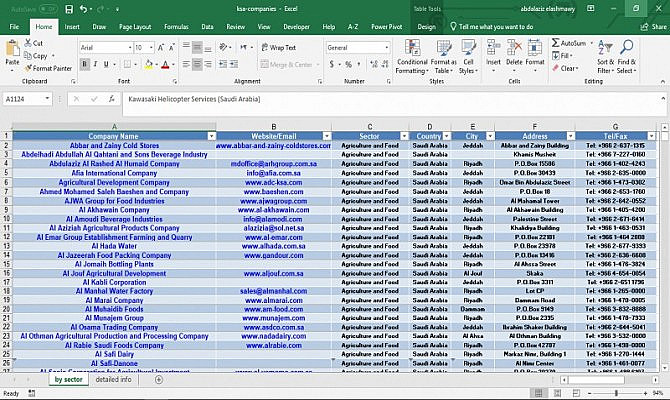Switch to the Page Layout tab
Image resolution: width=670 pixels, height=400 pixels.
(x=135, y=26)
